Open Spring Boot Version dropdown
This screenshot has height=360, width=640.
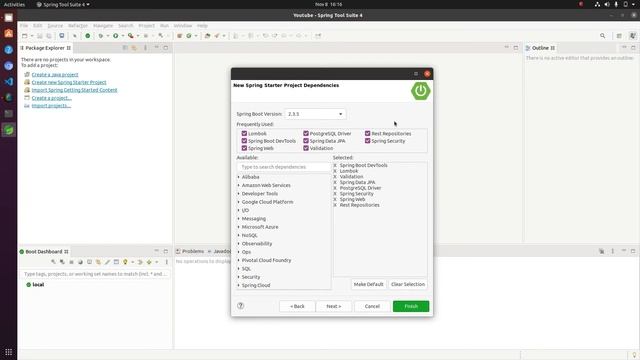click(x=315, y=114)
